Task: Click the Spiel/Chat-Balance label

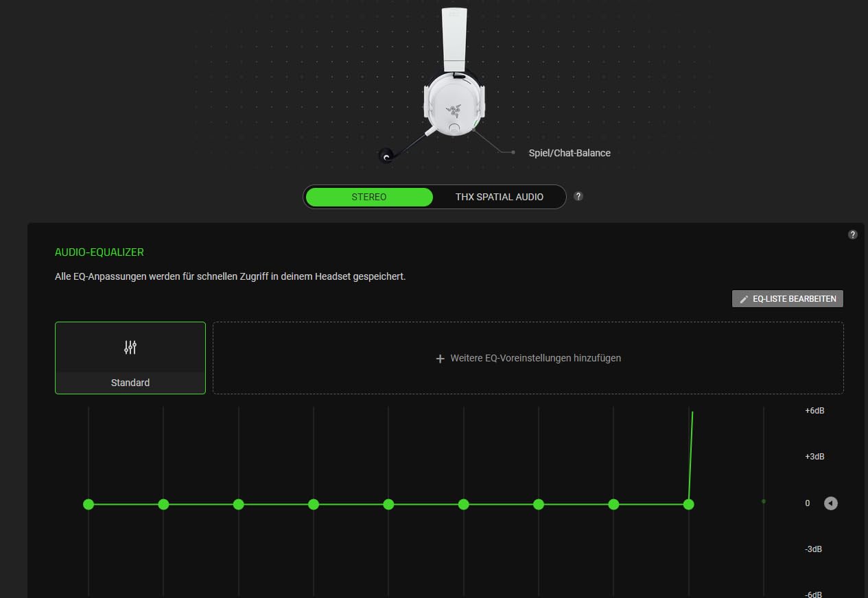Action: (570, 153)
